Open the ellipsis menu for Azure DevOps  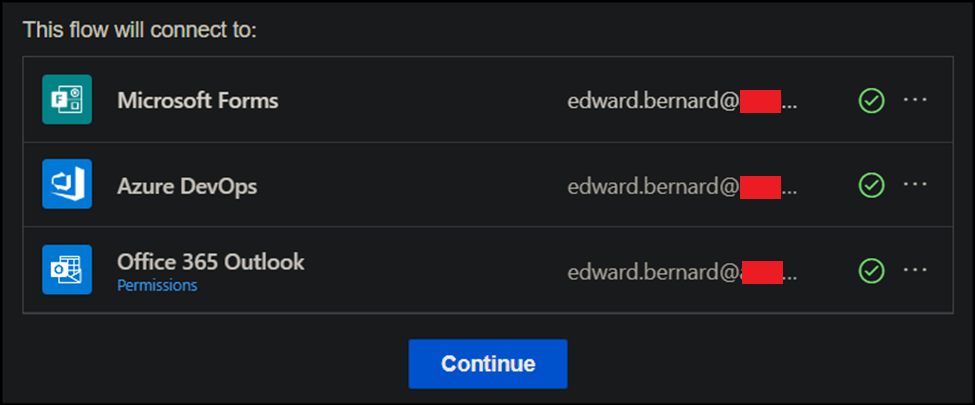tap(916, 185)
